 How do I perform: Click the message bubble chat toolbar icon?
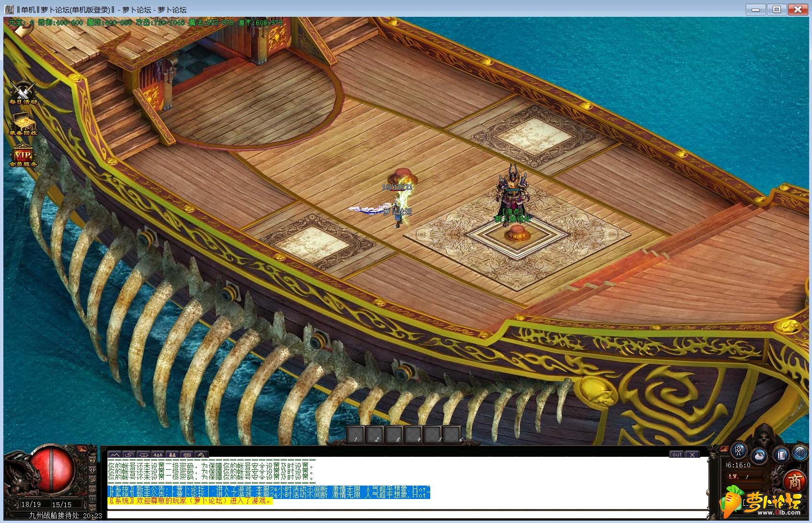click(x=187, y=454)
